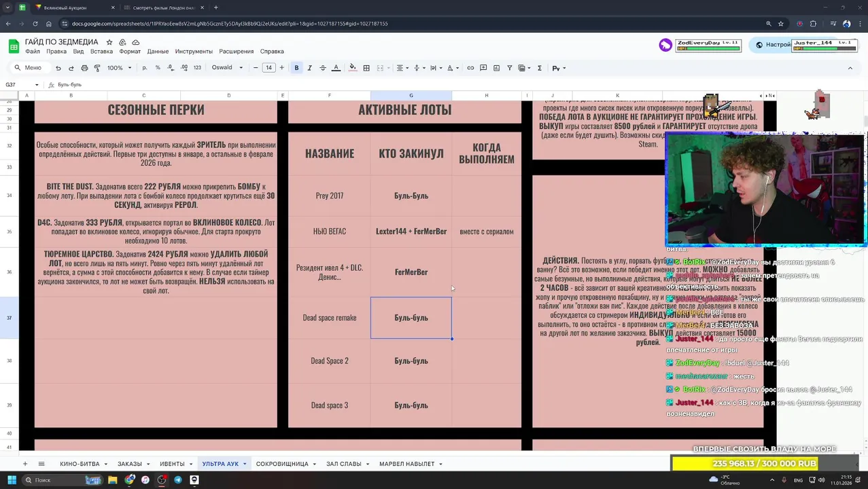The height and width of the screenshot is (489, 868).
Task: Open the Справка menu
Action: click(272, 52)
